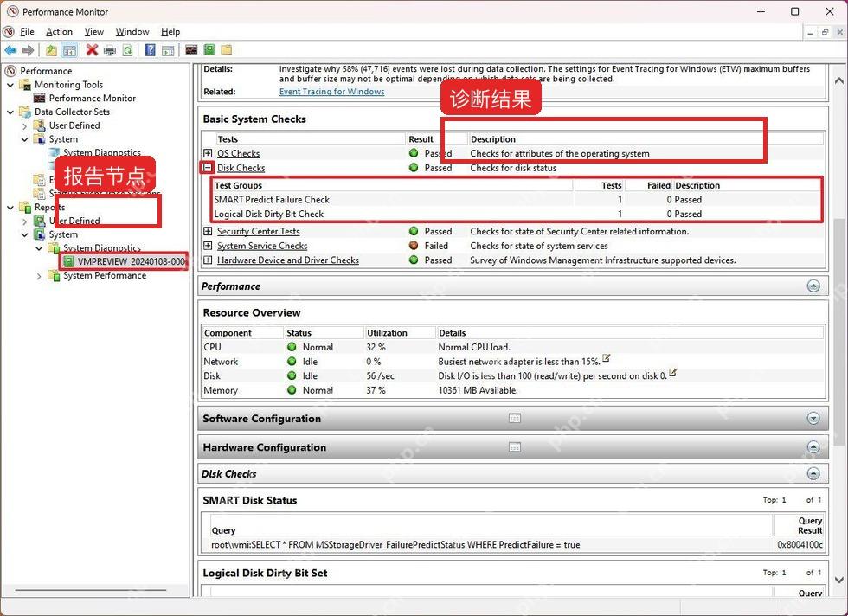
Task: Click the System Service Checks link
Action: point(262,246)
